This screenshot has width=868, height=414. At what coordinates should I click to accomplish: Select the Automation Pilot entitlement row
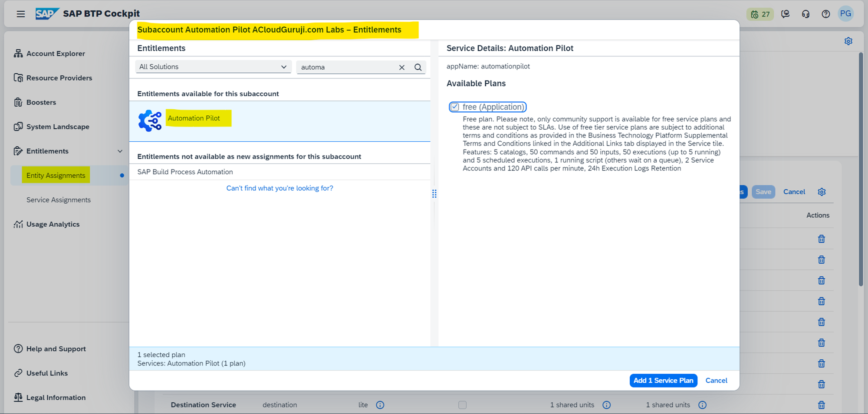pos(279,121)
